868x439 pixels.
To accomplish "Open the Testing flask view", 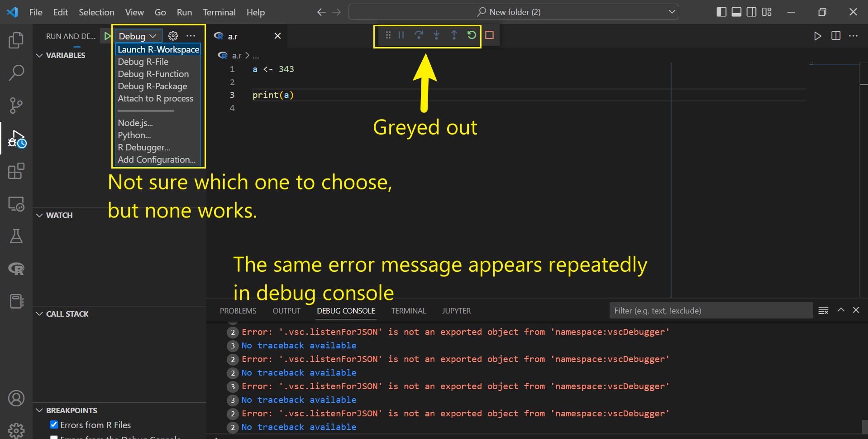I will [16, 236].
